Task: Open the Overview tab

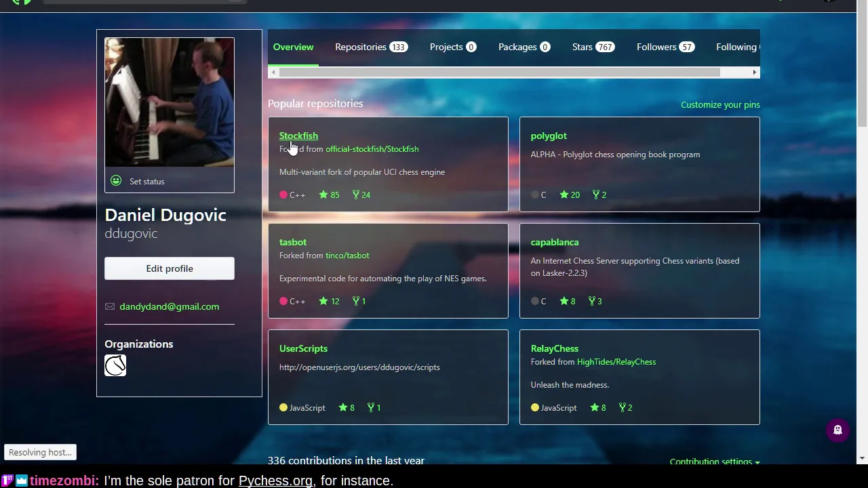Action: tap(293, 47)
